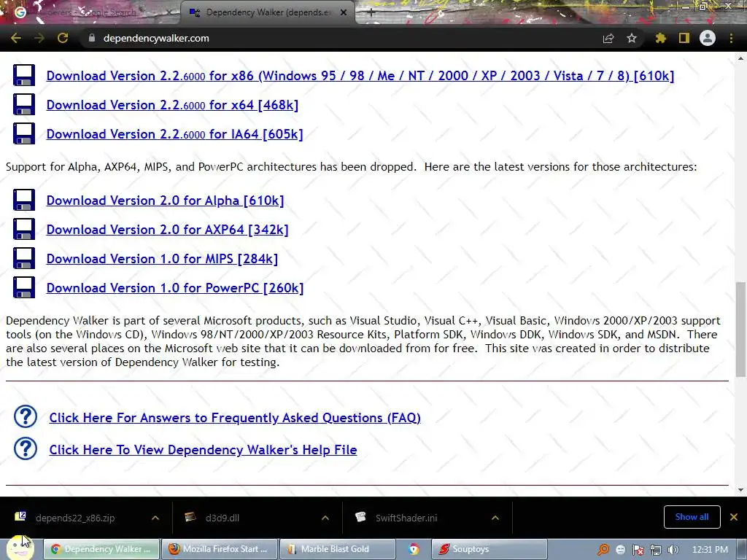The width and height of the screenshot is (747, 560).
Task: Click the floppy icon beside the AXP64 download
Action: pos(24,229)
